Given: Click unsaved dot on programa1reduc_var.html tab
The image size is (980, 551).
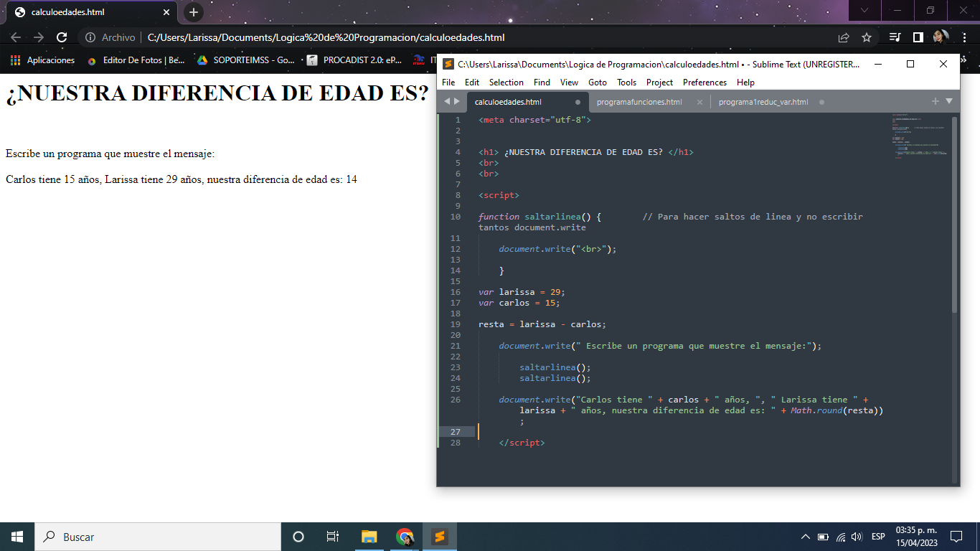Looking at the screenshot, I should 821,102.
